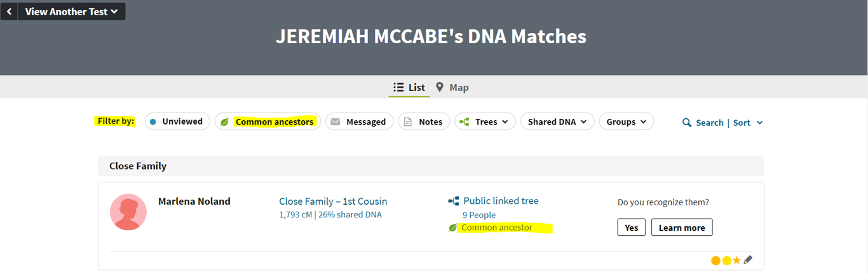
Task: Click the Search magnifier icon
Action: pyautogui.click(x=687, y=123)
